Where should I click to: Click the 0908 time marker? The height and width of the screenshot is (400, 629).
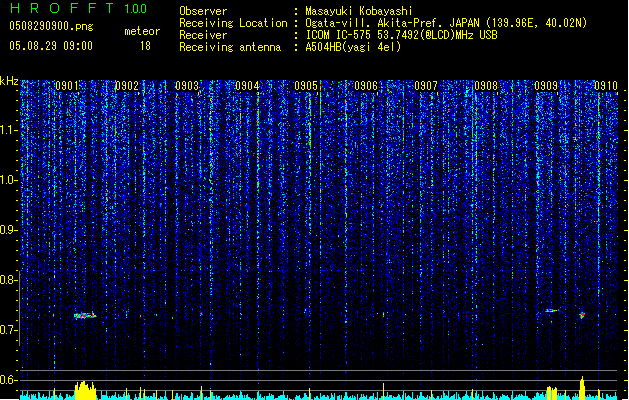tap(486, 86)
